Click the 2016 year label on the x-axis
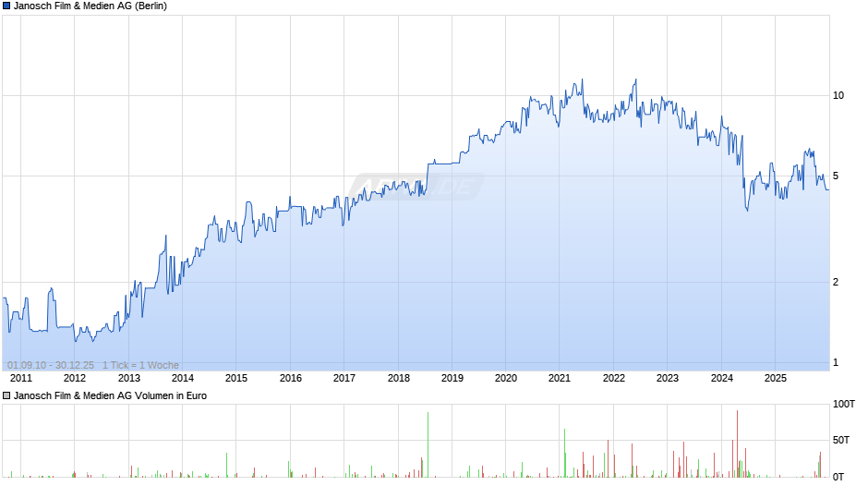The width and height of the screenshot is (868, 486). tap(291, 378)
